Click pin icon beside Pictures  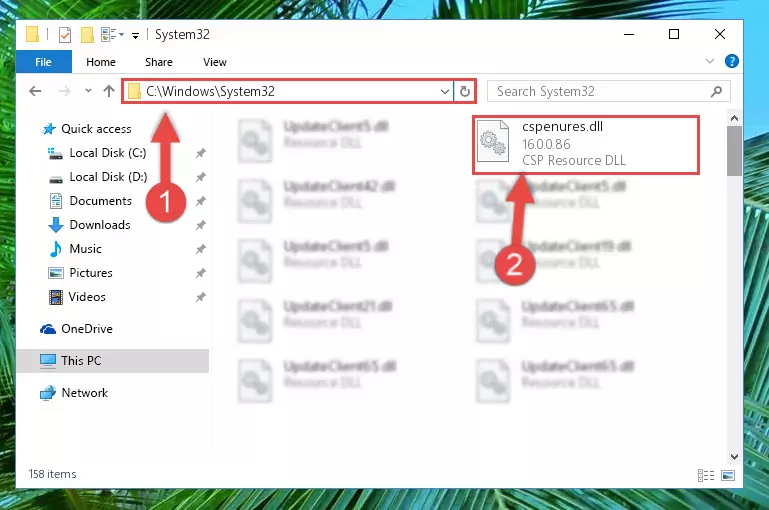(201, 273)
